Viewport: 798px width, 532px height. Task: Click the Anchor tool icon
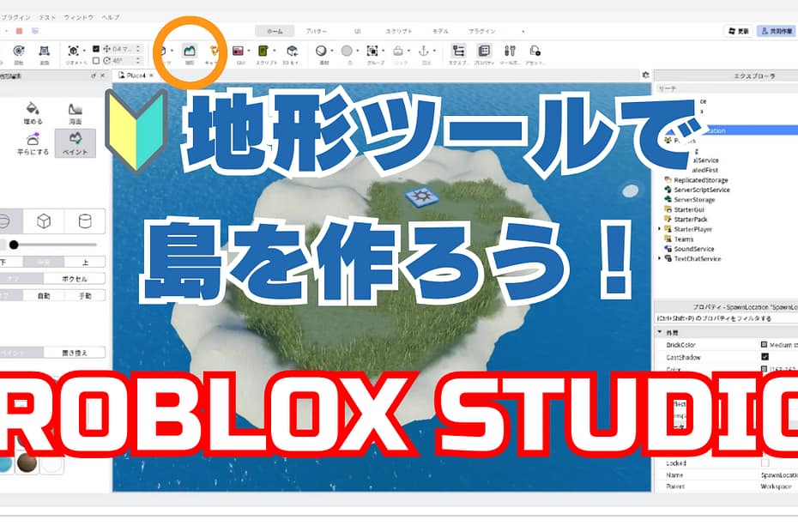point(424,52)
